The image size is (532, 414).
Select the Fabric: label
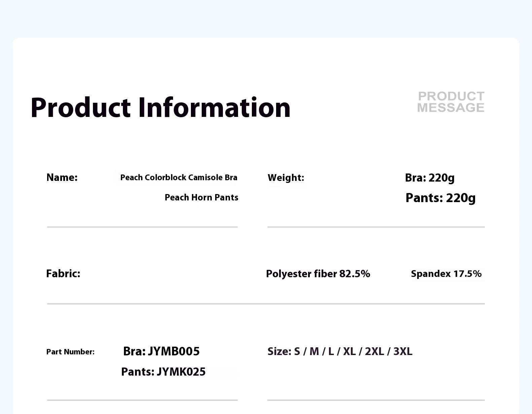(63, 274)
